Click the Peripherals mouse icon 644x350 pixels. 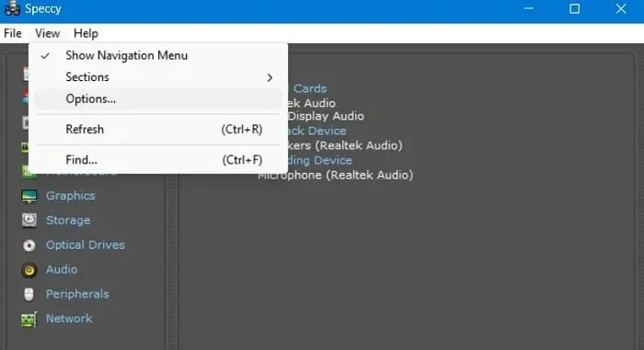click(29, 295)
